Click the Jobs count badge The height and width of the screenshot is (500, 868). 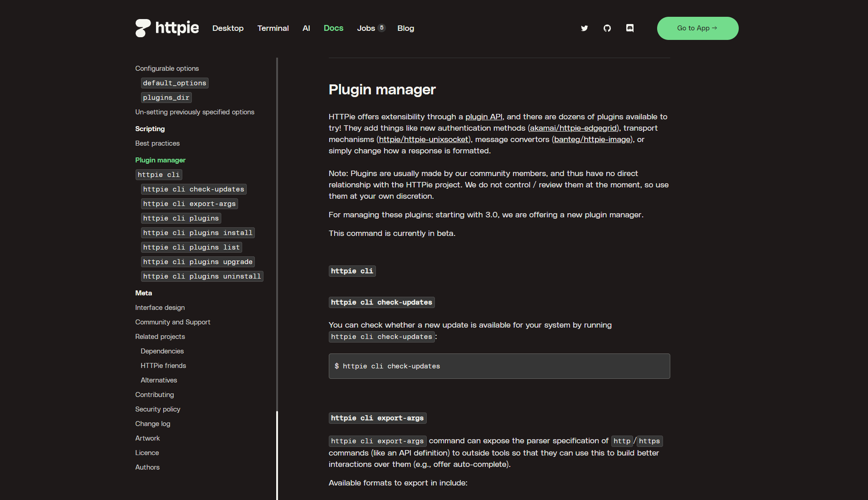[x=382, y=28]
